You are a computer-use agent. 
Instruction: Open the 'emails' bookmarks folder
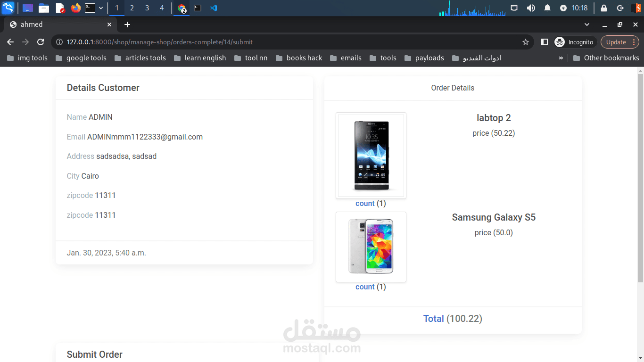(x=346, y=58)
